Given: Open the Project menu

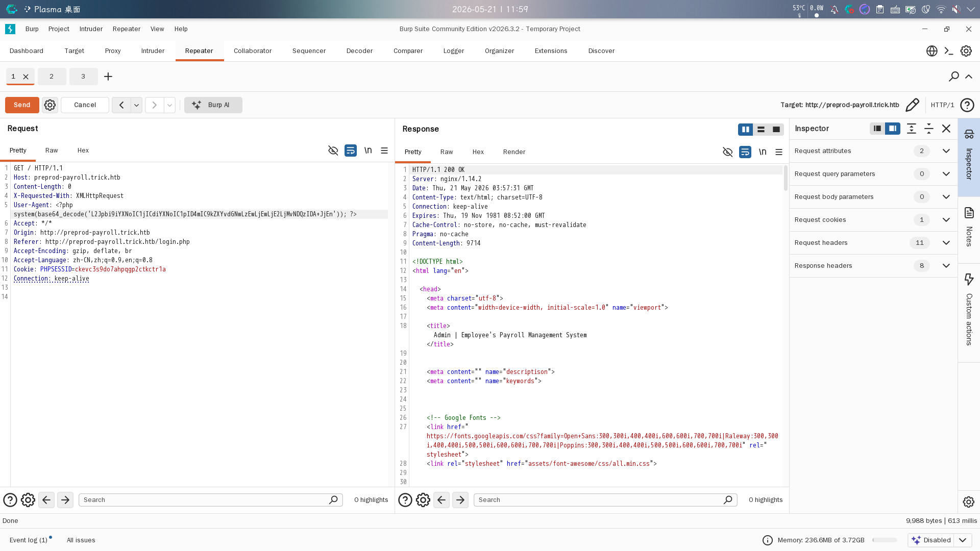Looking at the screenshot, I should (59, 29).
